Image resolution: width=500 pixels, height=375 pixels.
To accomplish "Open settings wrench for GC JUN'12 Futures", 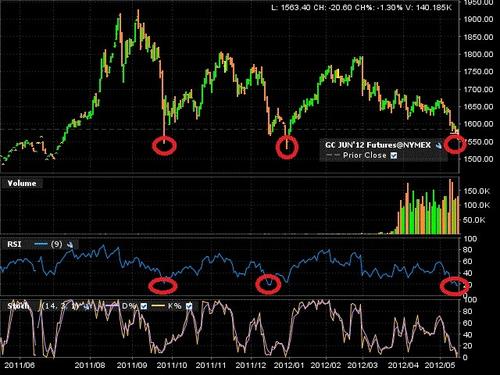I will (438, 145).
